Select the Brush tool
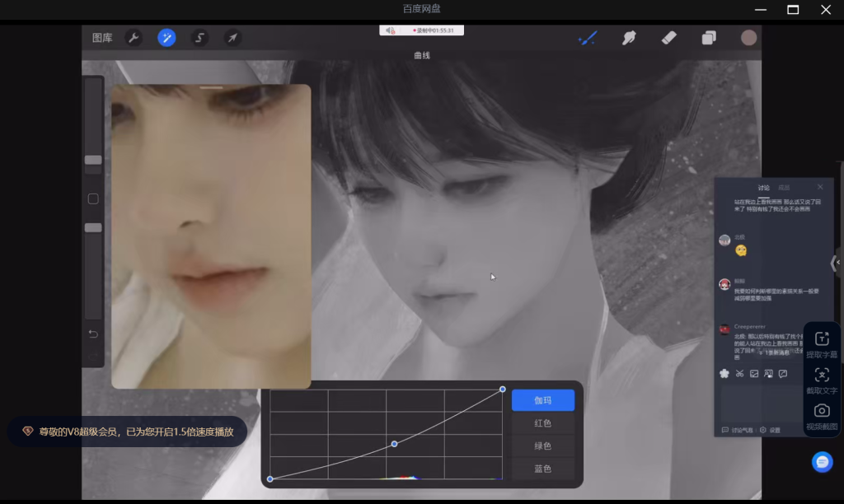The width and height of the screenshot is (844, 504). 588,38
